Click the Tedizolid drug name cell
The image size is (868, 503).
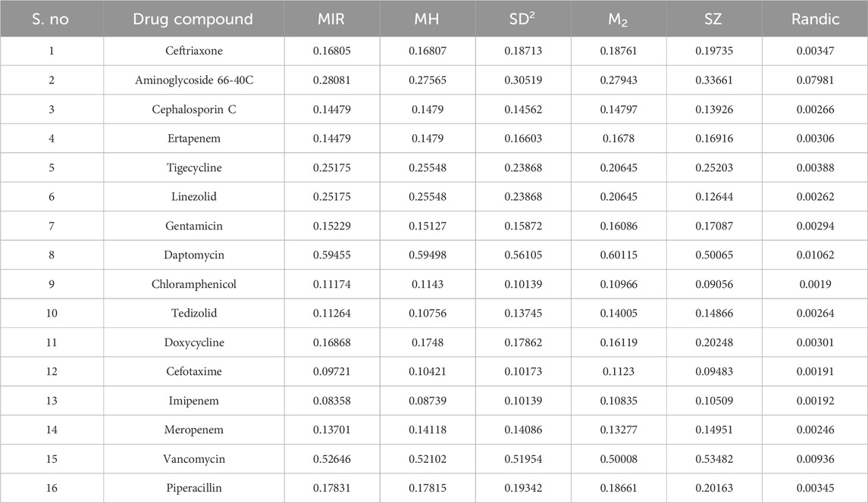pos(193,314)
